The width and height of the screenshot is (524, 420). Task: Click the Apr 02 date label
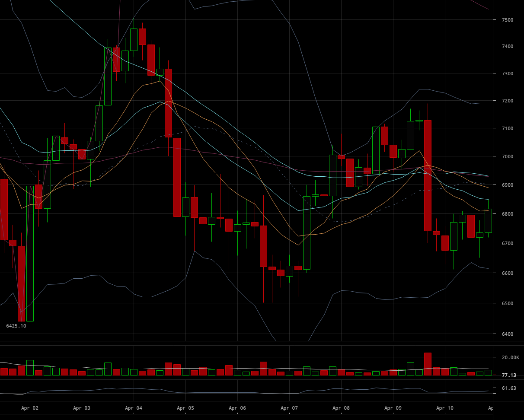(x=30, y=408)
